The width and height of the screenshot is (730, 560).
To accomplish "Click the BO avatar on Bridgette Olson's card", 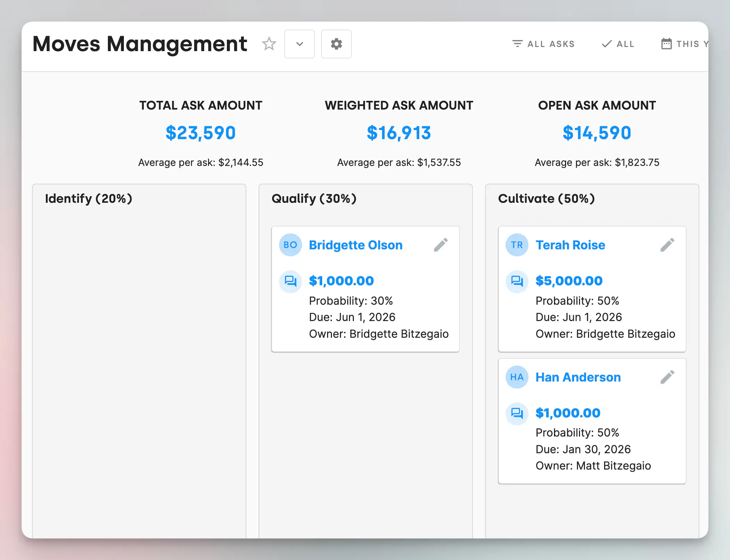I will pos(290,245).
